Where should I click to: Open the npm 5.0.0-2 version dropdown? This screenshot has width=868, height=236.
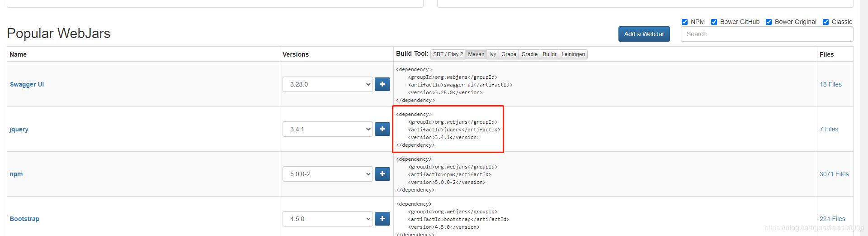pyautogui.click(x=328, y=174)
